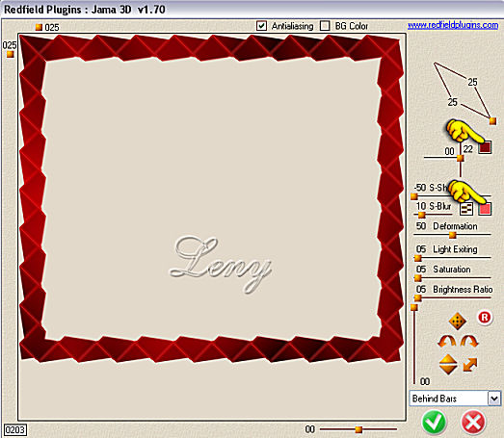
Task: Click the vertical flip diamond icon
Action: pos(448,364)
